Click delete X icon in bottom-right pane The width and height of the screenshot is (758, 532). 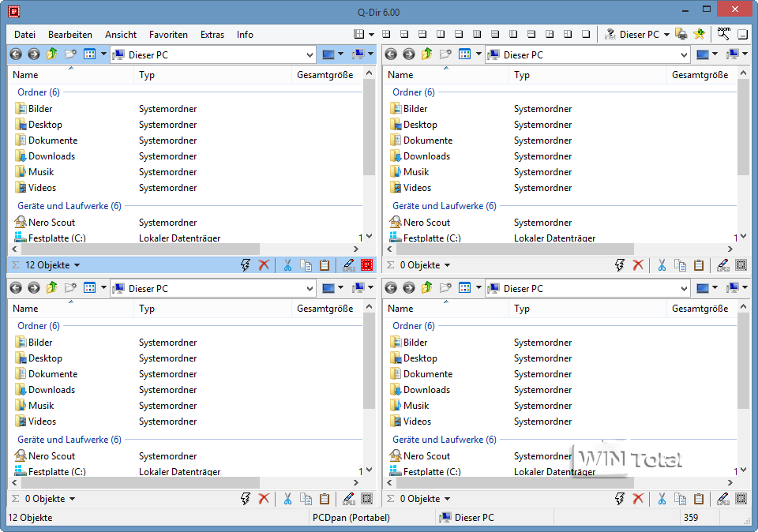click(638, 499)
